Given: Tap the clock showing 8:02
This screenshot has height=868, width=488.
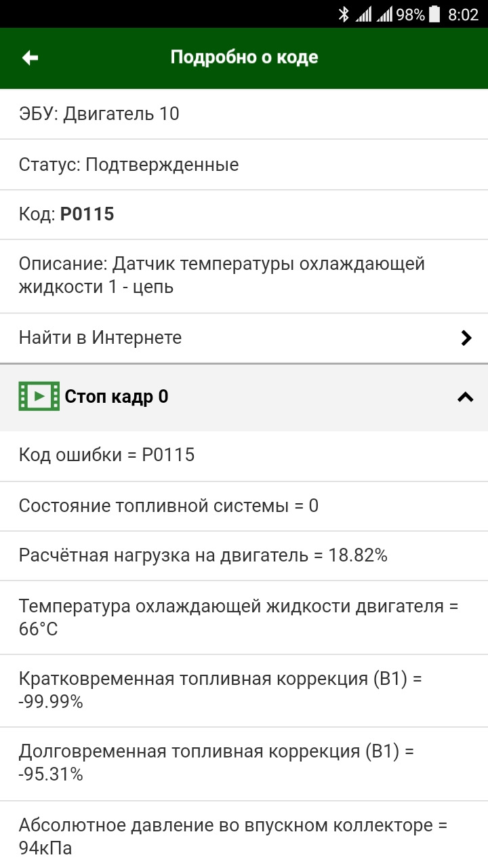Looking at the screenshot, I should (x=463, y=14).
